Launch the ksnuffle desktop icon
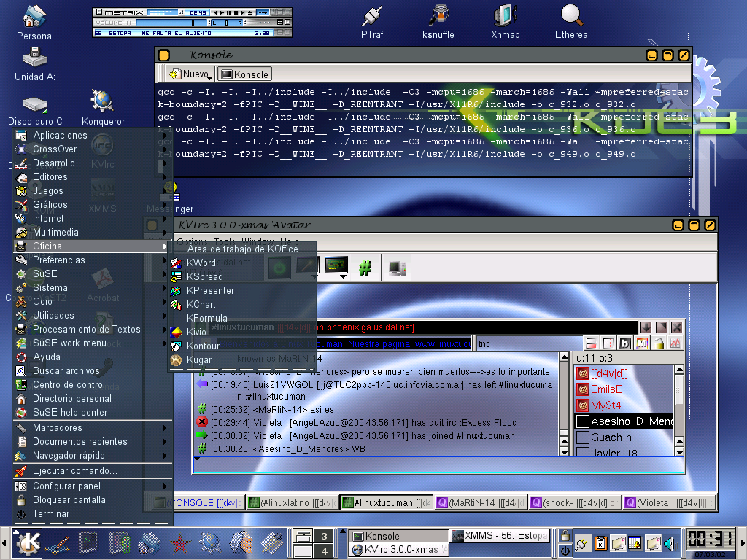The height and width of the screenshot is (560, 747). 438,22
